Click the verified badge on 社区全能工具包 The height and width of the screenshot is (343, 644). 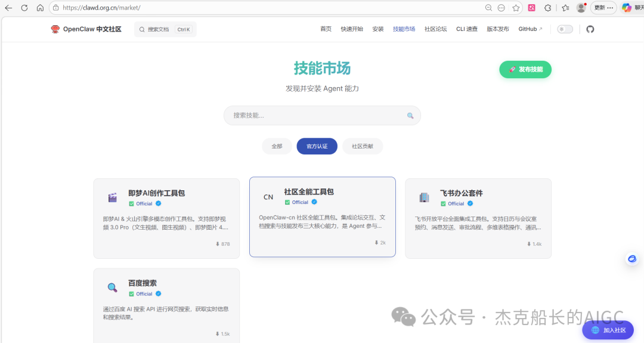click(314, 202)
